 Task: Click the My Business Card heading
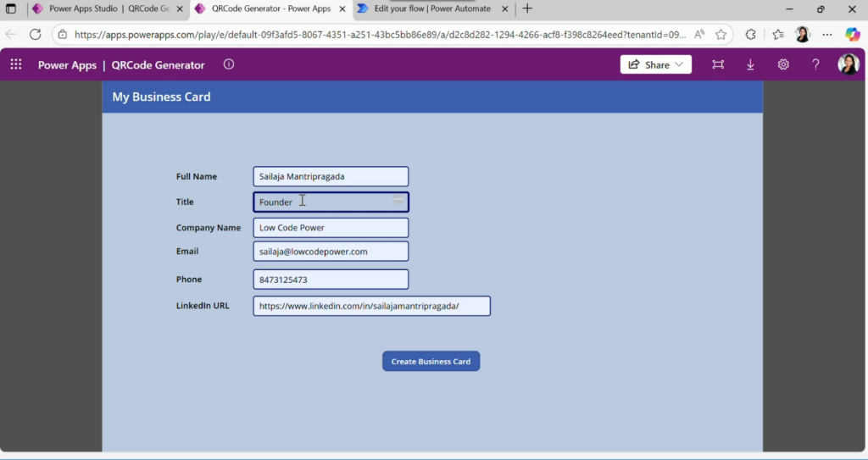point(161,97)
